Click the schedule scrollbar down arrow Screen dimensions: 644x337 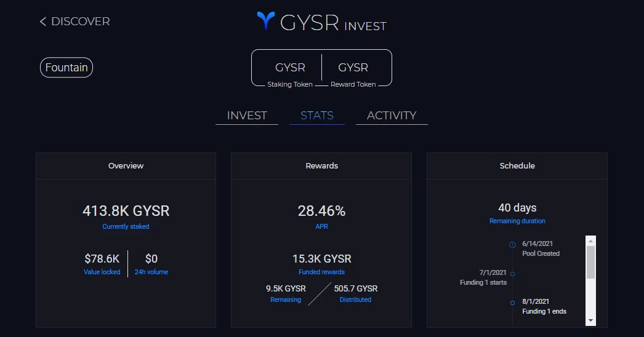[x=590, y=320]
